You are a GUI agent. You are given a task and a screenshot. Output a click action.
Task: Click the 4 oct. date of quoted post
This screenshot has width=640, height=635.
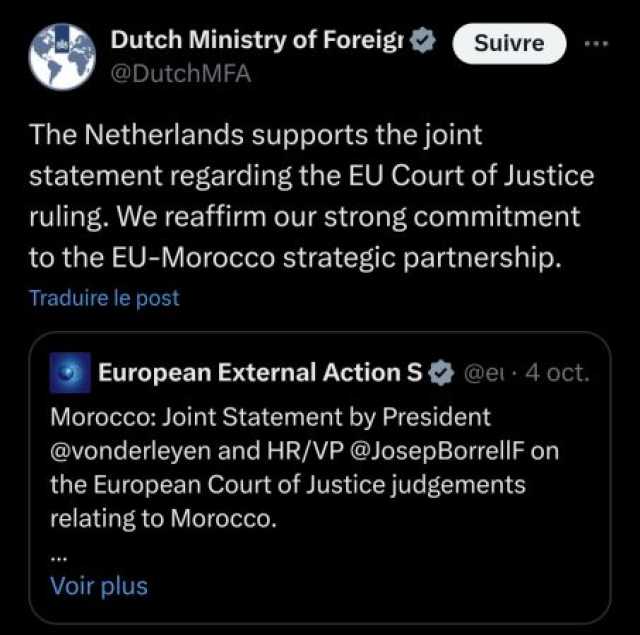click(558, 373)
